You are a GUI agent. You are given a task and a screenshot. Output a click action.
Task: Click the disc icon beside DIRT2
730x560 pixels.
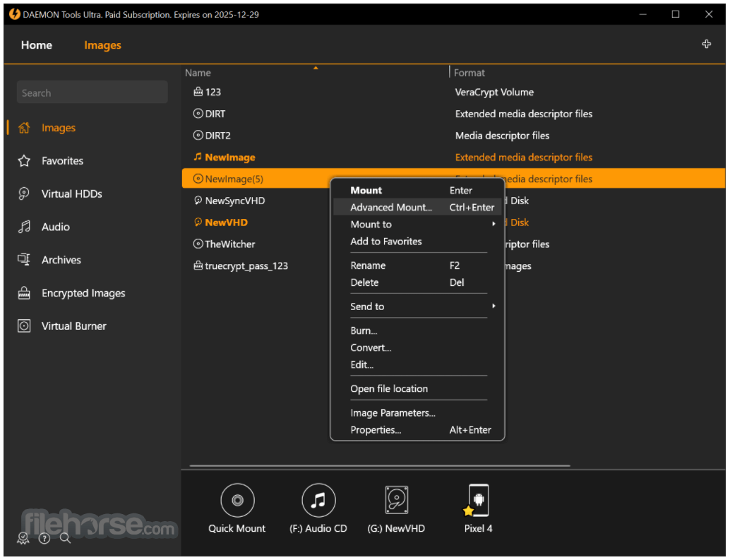coord(198,136)
